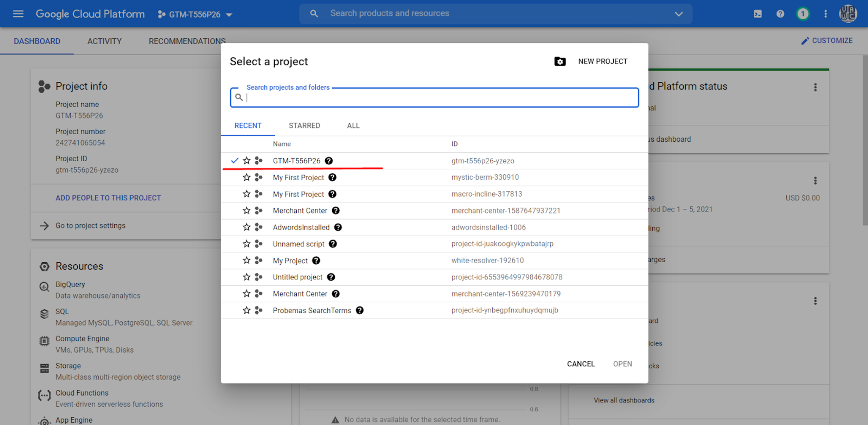The width and height of the screenshot is (868, 425).
Task: Open Platform status card overflow menu
Action: [815, 87]
